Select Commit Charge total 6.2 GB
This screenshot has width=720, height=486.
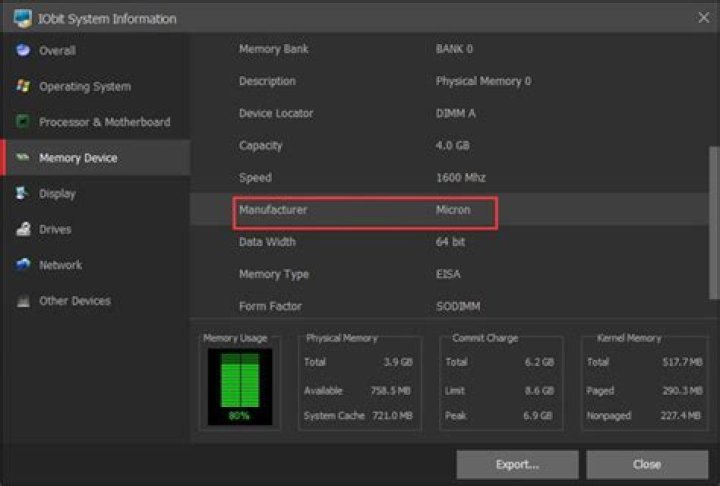point(540,362)
